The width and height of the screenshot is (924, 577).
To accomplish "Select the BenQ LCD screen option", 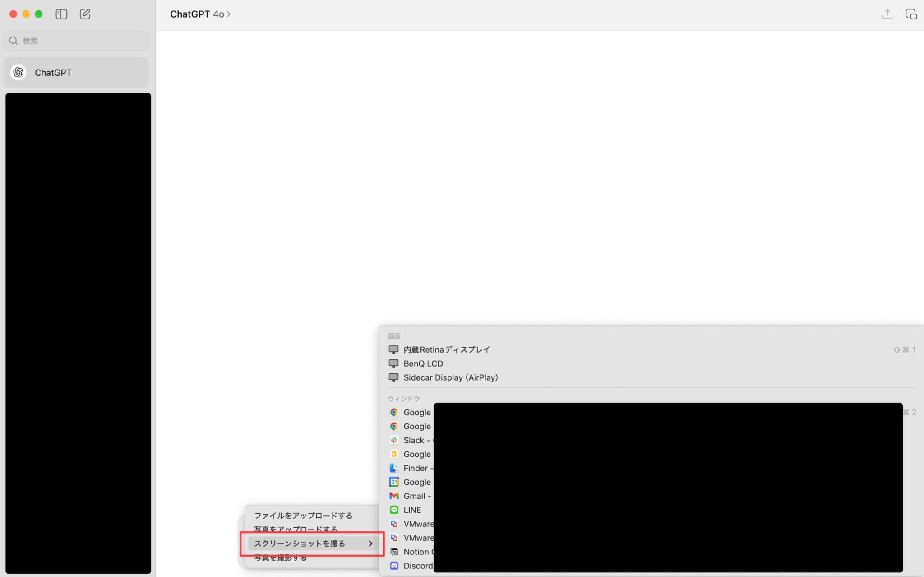I will (652, 363).
